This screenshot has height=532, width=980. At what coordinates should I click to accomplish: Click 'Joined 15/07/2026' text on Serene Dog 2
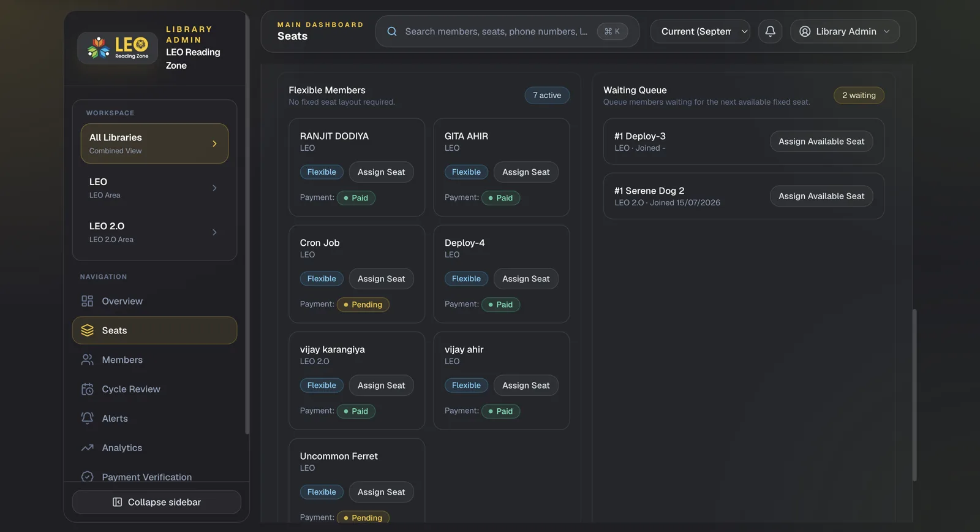(x=685, y=203)
